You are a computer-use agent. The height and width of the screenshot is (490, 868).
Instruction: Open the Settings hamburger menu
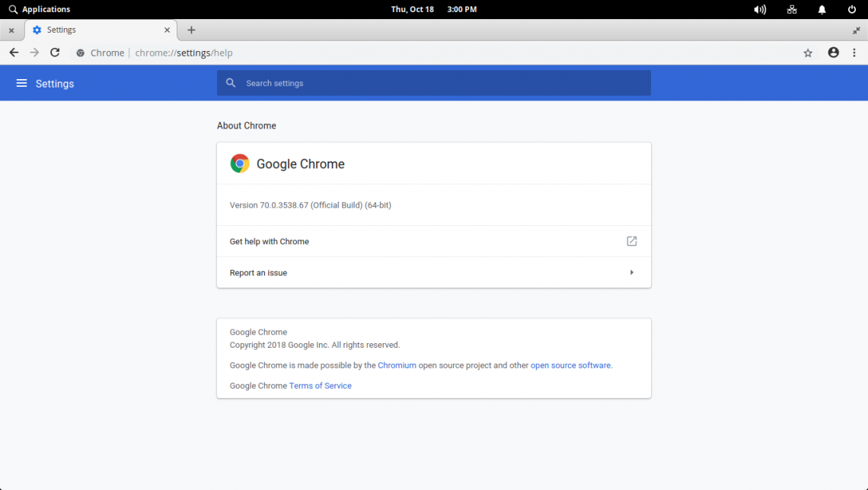click(x=21, y=83)
